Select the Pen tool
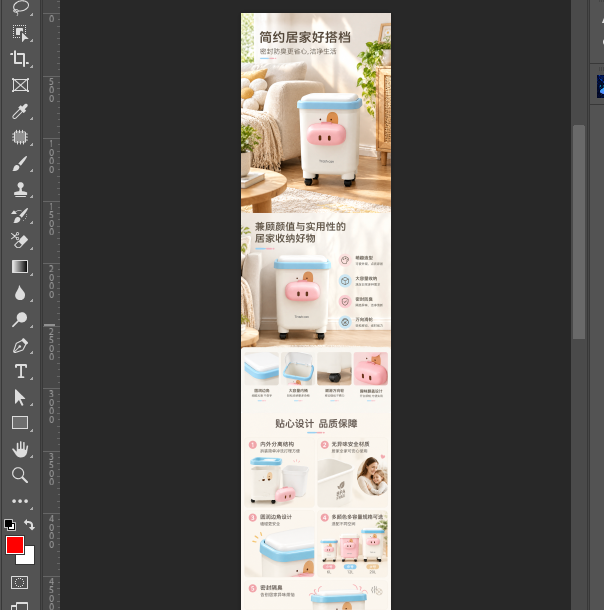 [x=20, y=345]
